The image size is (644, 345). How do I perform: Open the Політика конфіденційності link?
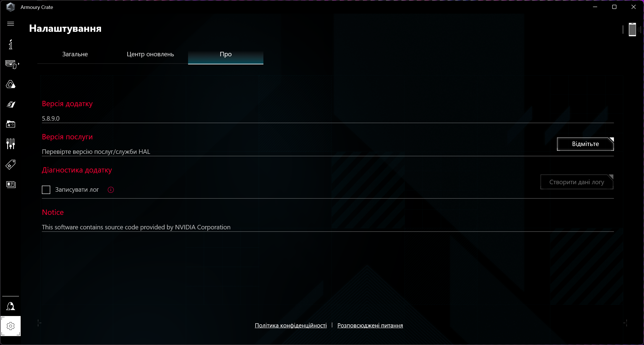pyautogui.click(x=291, y=325)
